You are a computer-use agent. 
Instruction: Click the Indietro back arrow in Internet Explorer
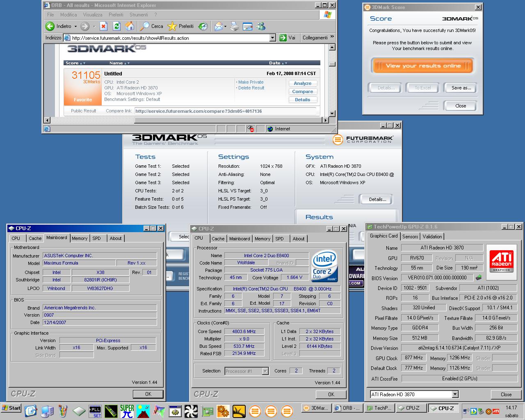[x=50, y=26]
